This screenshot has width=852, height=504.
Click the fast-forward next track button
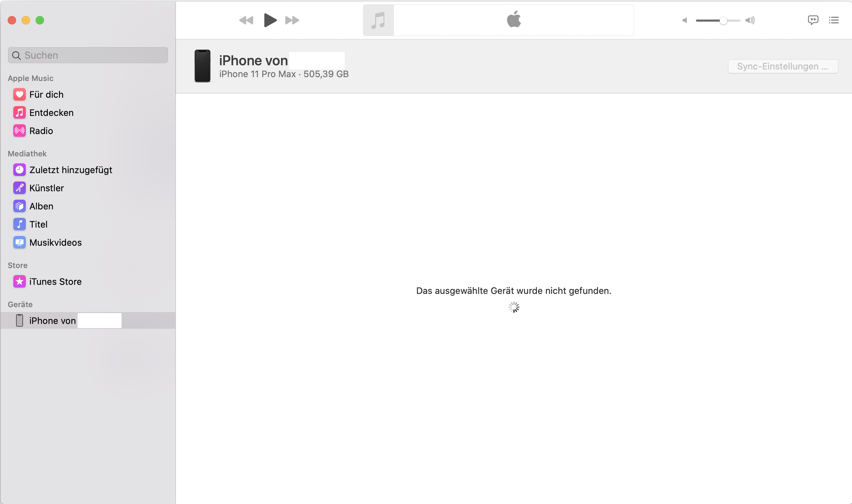point(292,20)
